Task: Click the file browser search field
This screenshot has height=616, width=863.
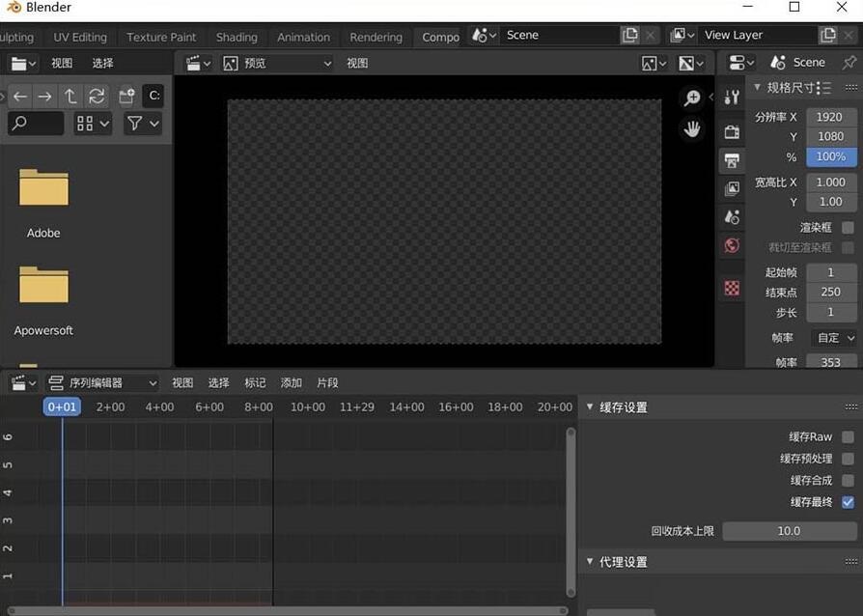Action: pos(36,124)
